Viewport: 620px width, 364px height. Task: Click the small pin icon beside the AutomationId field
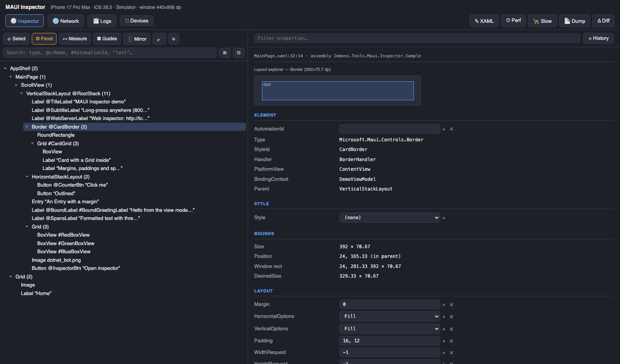tap(444, 129)
